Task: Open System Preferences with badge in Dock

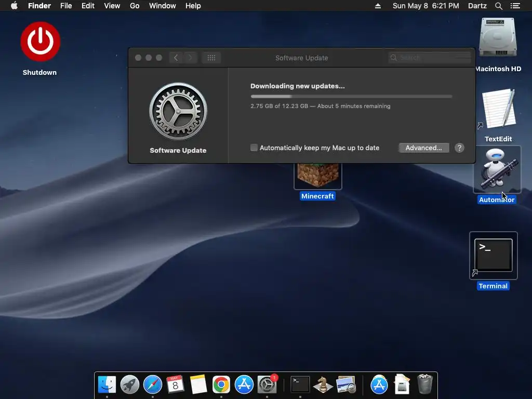Action: pyautogui.click(x=267, y=384)
